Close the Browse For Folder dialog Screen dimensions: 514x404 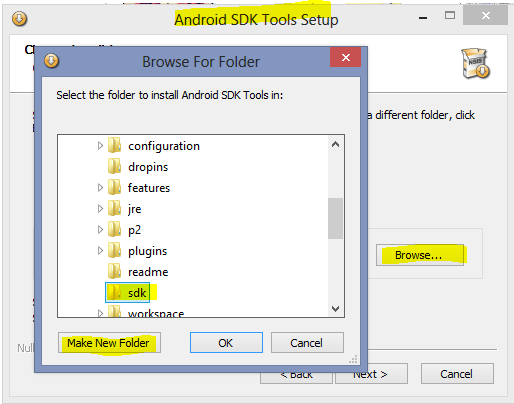[346, 57]
